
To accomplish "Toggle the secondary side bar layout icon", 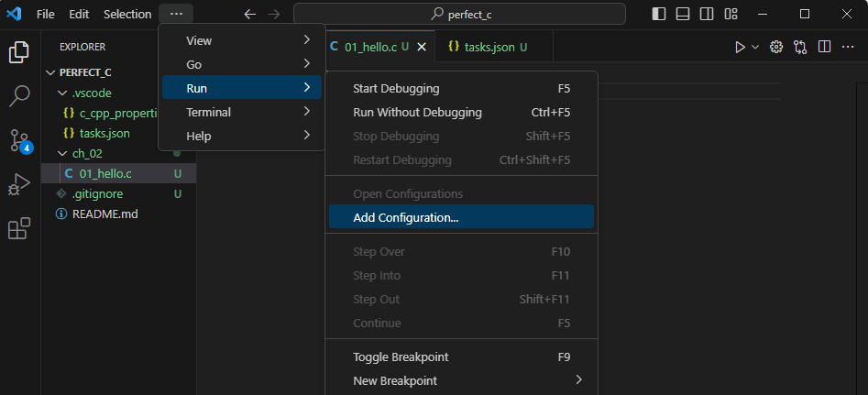I will 707,15.
